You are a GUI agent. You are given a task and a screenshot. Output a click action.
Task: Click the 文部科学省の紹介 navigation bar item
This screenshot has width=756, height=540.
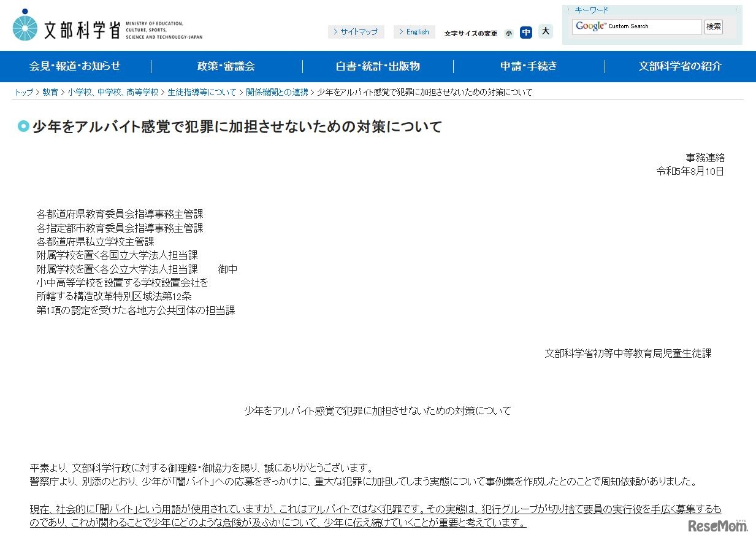click(x=681, y=66)
